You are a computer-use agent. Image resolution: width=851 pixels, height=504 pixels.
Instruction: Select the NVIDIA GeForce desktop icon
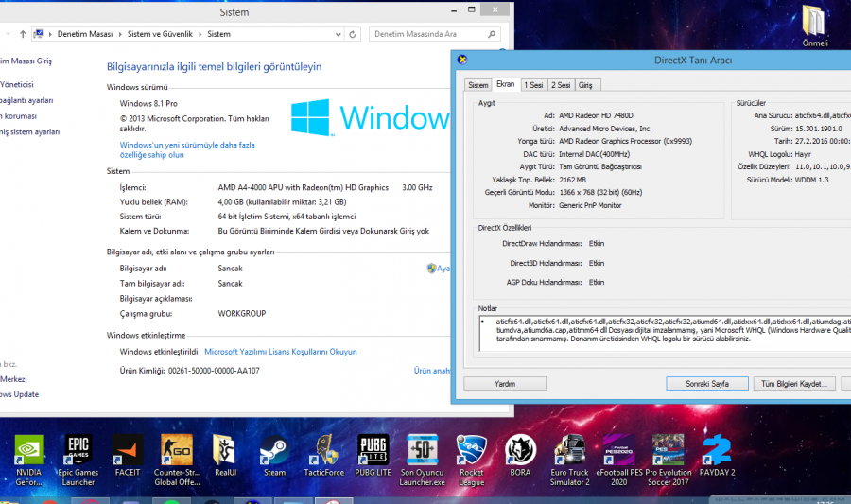pos(28,450)
